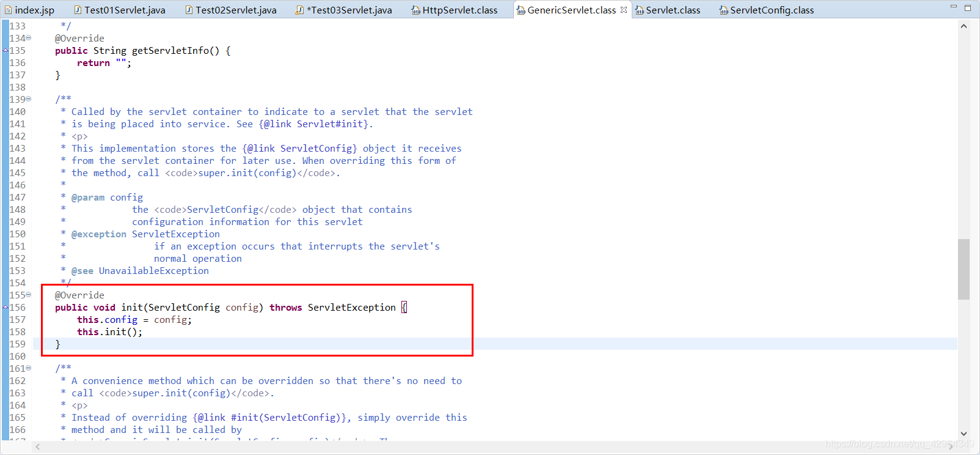This screenshot has width=980, height=455.
Task: Click the Test03Servlet.java file icon
Action: (299, 10)
